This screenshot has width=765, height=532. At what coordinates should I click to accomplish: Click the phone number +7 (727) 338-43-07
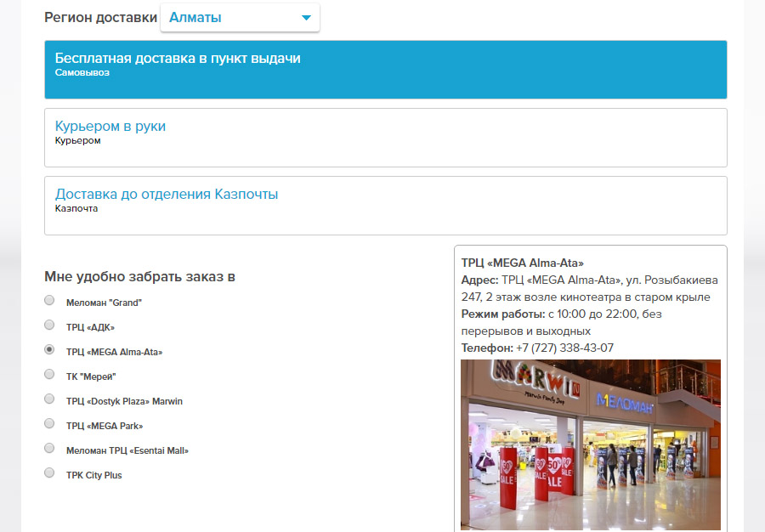pyautogui.click(x=564, y=348)
